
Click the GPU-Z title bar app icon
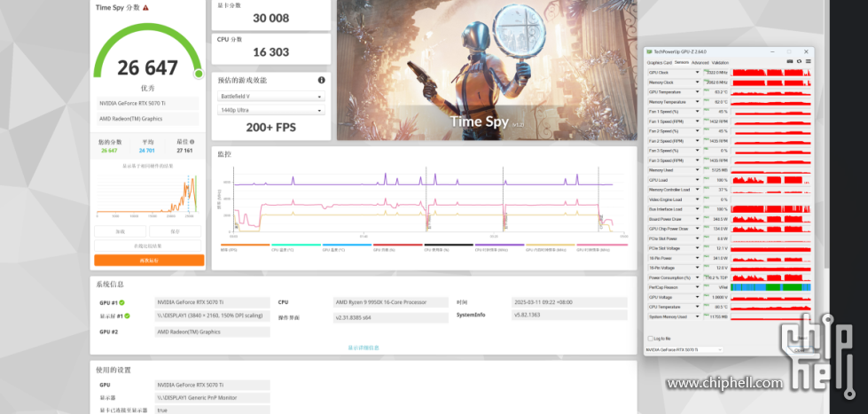coord(650,51)
